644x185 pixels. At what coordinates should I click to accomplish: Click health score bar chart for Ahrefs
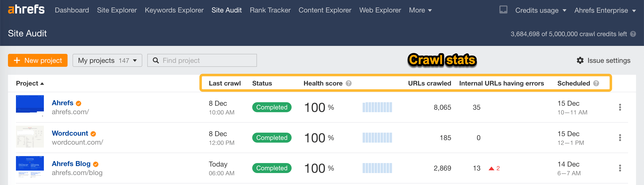pyautogui.click(x=377, y=107)
